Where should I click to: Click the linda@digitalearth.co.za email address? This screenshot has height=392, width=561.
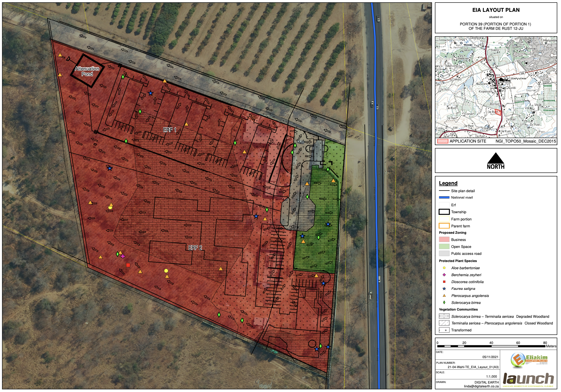481,386
